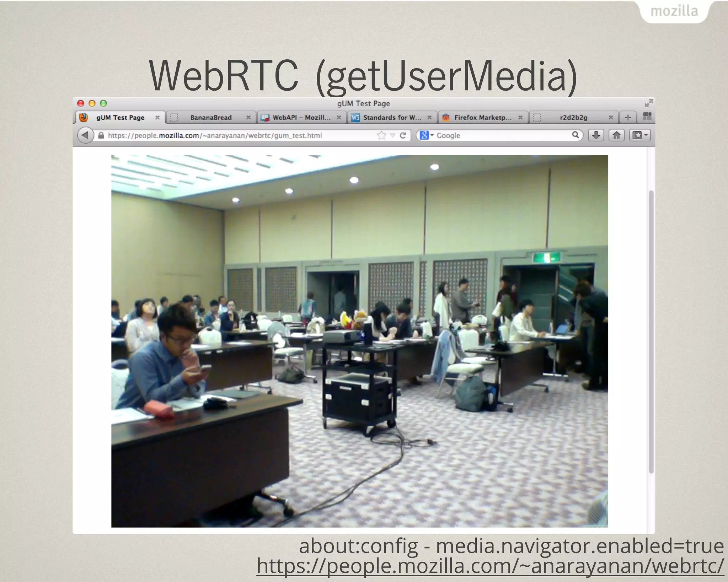Close the gUM Test Page tab

[157, 117]
